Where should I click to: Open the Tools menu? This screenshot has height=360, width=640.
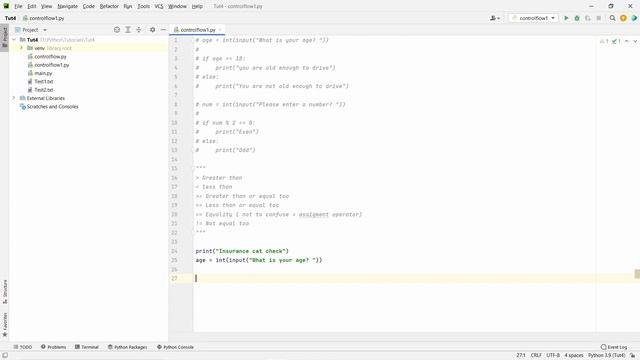point(143,6)
